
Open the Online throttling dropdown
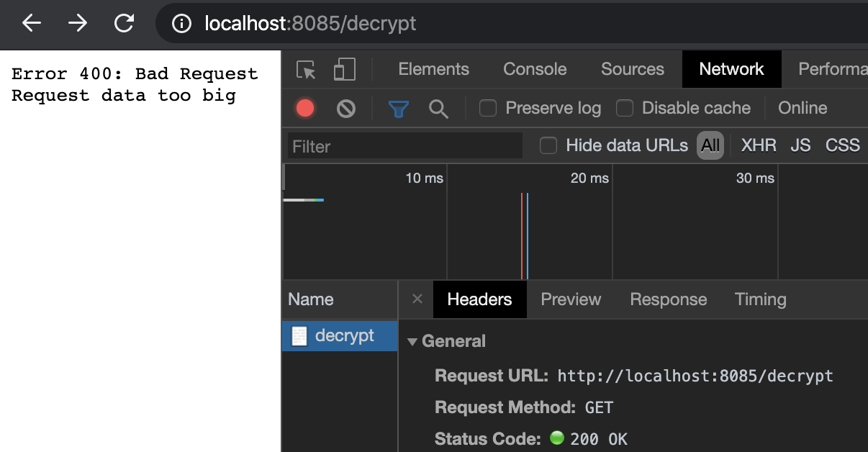(802, 108)
